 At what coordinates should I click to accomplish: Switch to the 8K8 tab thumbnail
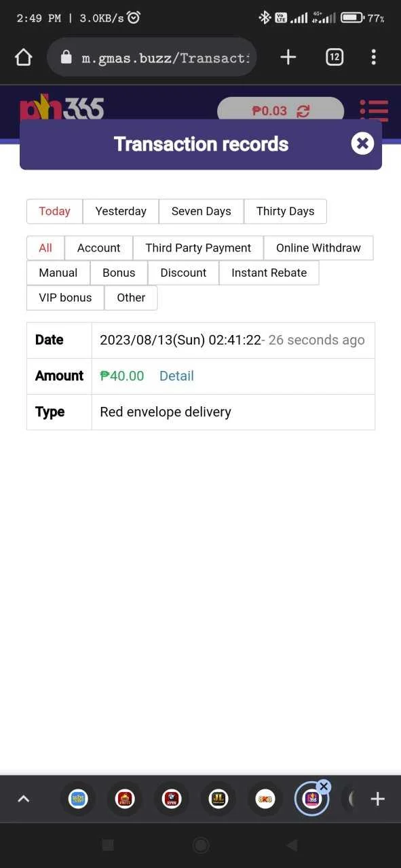[x=265, y=799]
